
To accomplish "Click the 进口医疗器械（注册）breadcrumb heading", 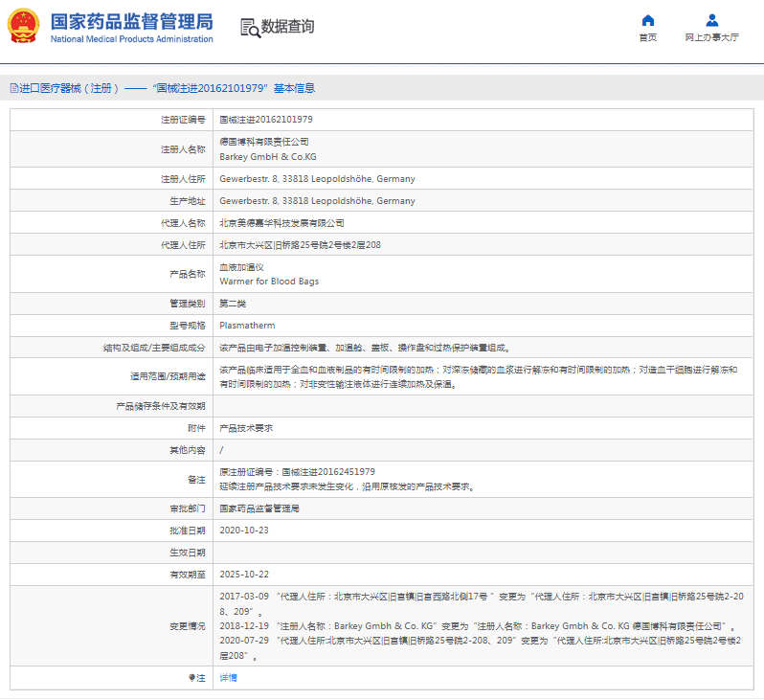I will click(69, 88).
